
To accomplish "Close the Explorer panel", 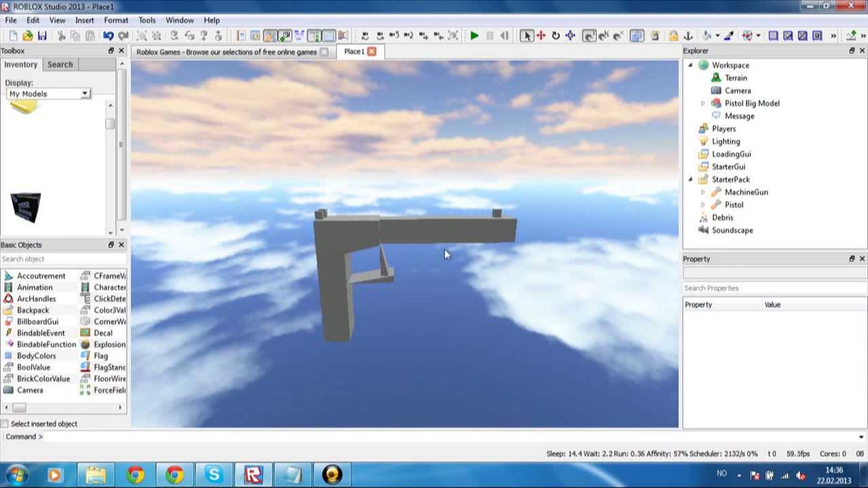I will [x=862, y=51].
